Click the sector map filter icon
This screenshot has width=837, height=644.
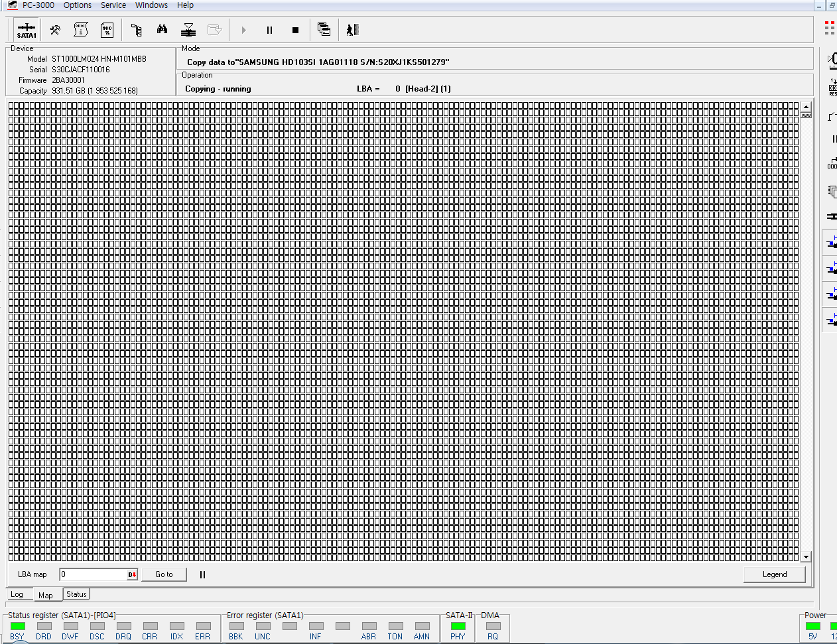[188, 30]
